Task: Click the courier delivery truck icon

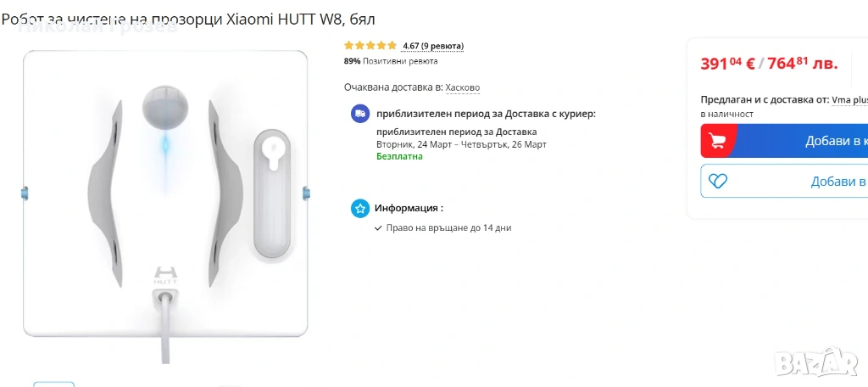Action: tap(360, 114)
